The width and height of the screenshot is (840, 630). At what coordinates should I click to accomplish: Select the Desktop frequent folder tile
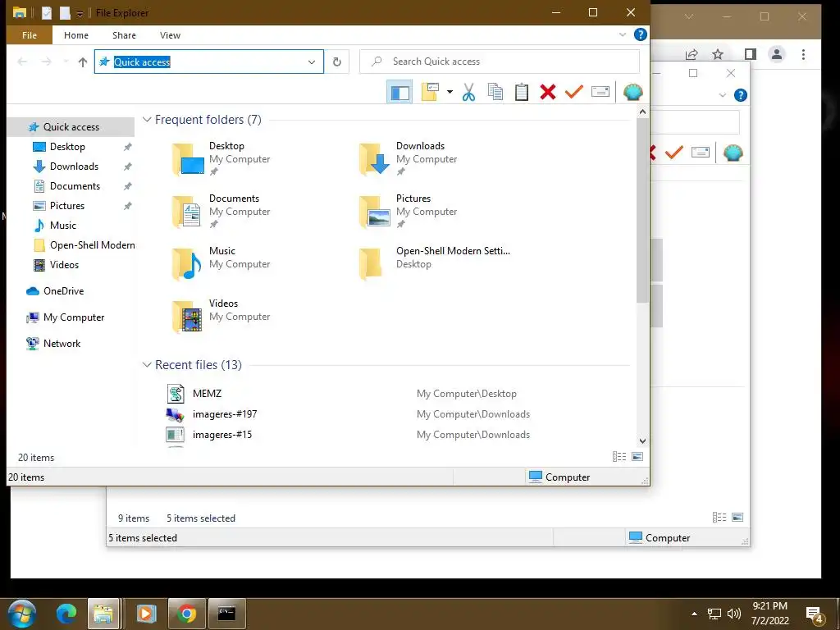point(221,158)
